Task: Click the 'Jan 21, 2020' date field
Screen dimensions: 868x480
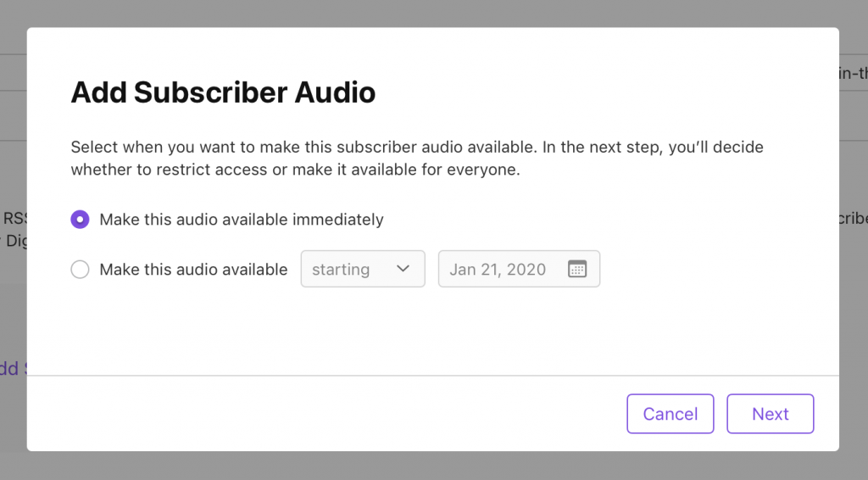Action: (x=519, y=269)
